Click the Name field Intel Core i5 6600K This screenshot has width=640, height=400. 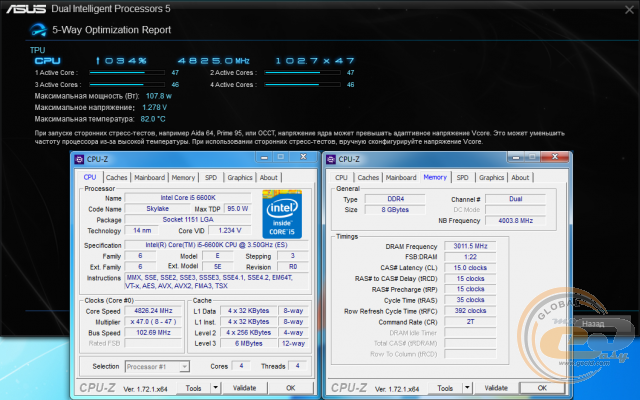pyautogui.click(x=188, y=198)
